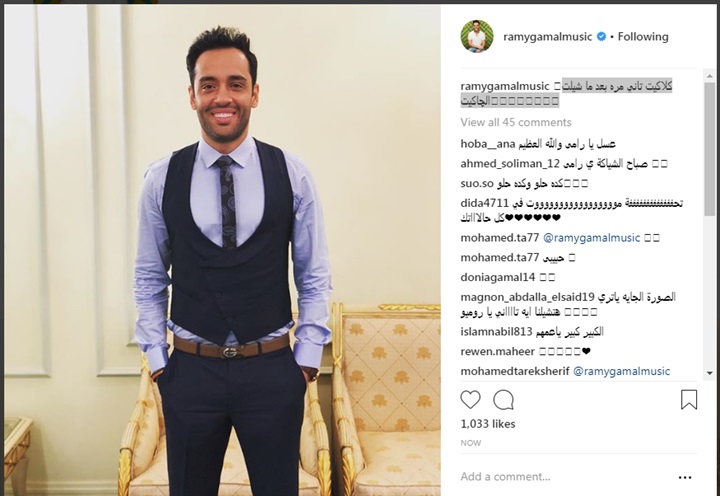Screen dimensions: 720x496
Task: Open hoba__ana commenter profile
Action: (488, 144)
